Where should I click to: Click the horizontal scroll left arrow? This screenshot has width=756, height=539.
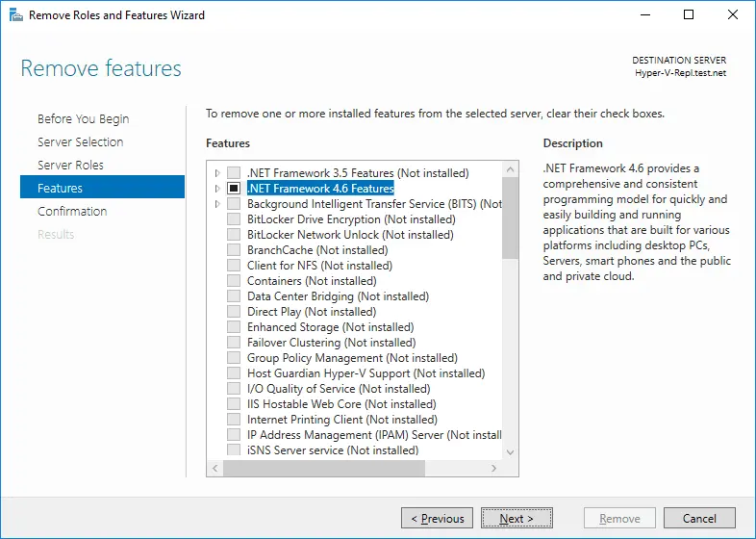[215, 468]
